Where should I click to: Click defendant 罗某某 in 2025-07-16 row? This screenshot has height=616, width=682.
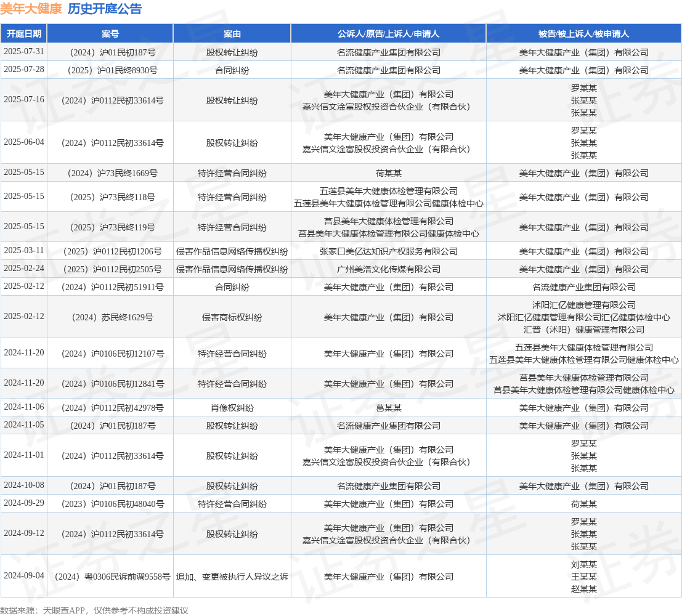point(583,88)
